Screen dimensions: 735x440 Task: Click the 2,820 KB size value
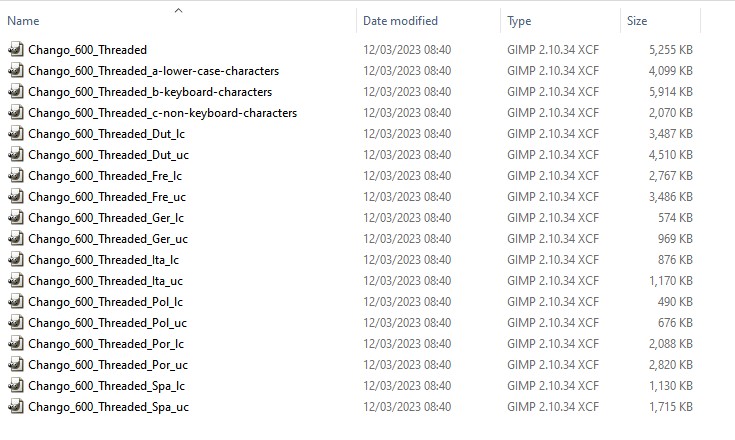(x=671, y=365)
